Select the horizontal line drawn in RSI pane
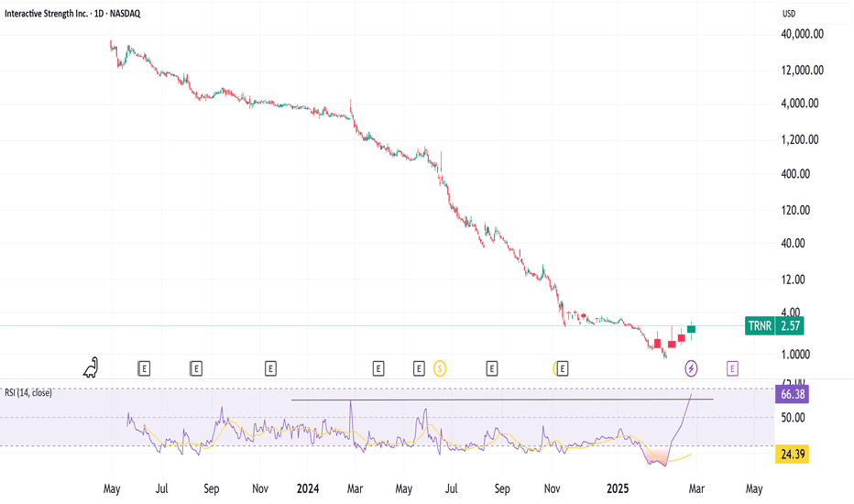The image size is (854, 504). [501, 400]
